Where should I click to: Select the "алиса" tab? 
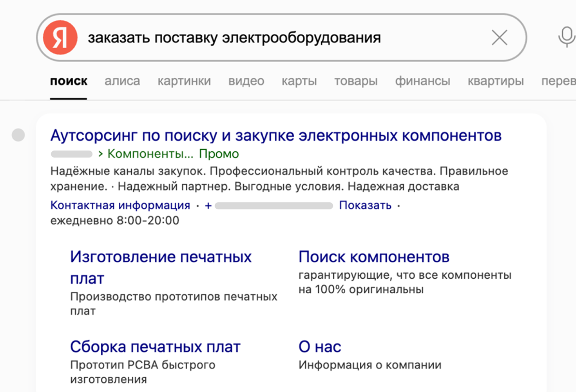coord(122,81)
